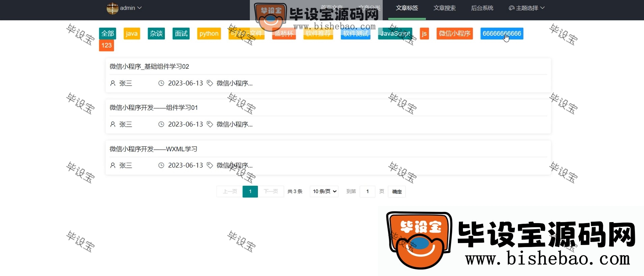
Task: Expand the admin account dropdown chevron
Action: click(140, 8)
